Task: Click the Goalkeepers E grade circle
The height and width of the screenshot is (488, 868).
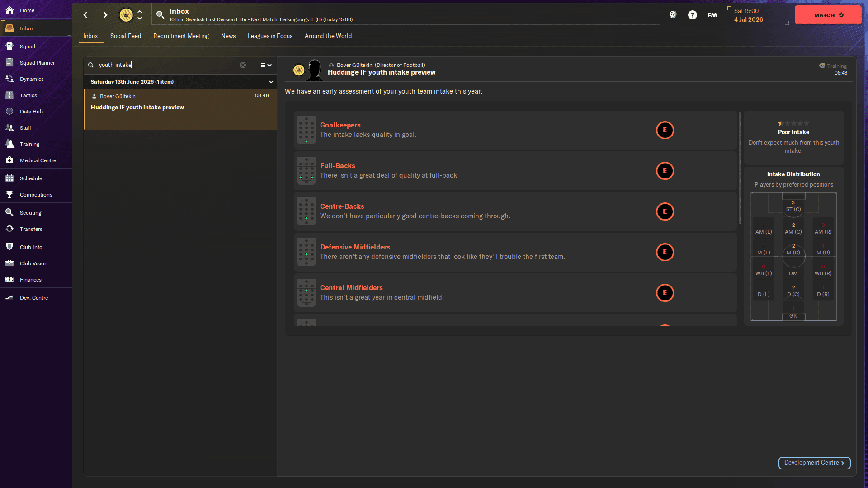Action: pyautogui.click(x=665, y=130)
